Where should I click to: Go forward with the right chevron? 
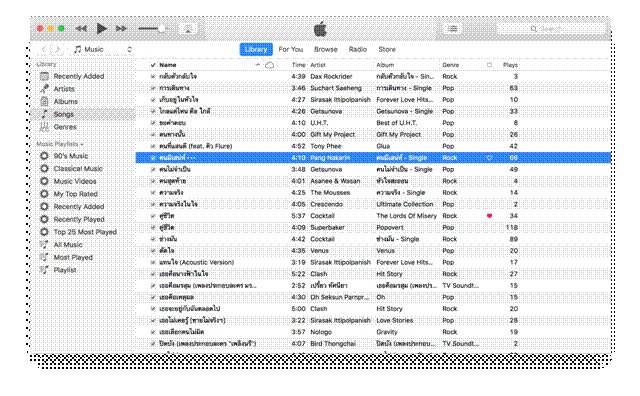pyautogui.click(x=58, y=49)
